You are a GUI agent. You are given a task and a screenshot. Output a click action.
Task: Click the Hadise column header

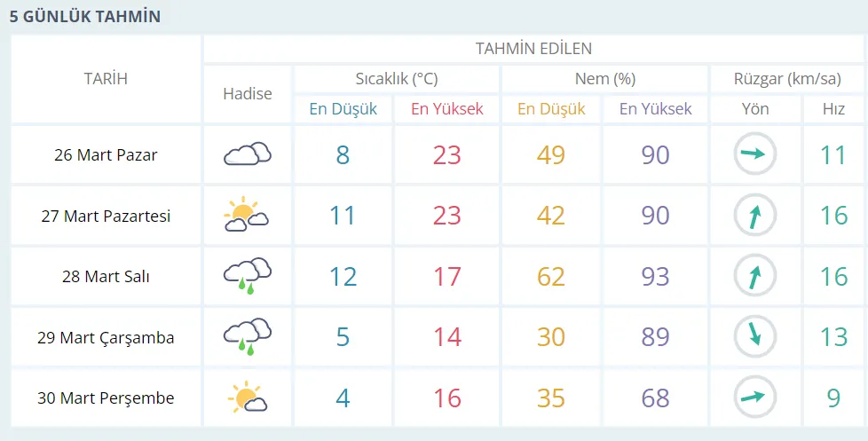point(248,93)
